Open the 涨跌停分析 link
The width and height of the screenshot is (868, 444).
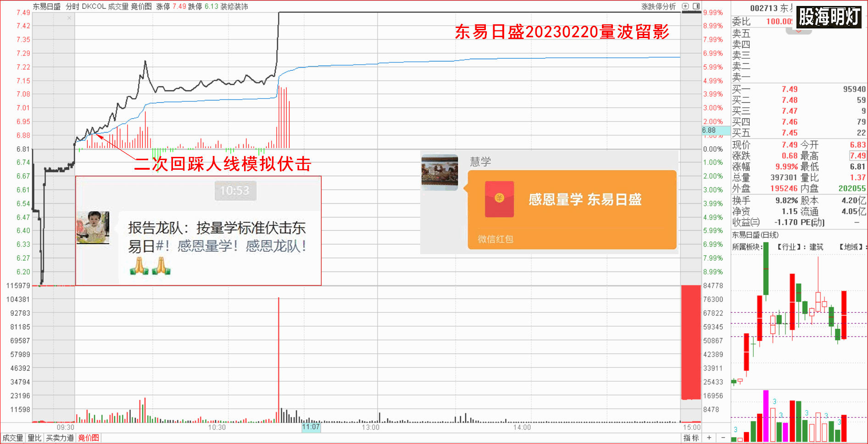pos(658,6)
